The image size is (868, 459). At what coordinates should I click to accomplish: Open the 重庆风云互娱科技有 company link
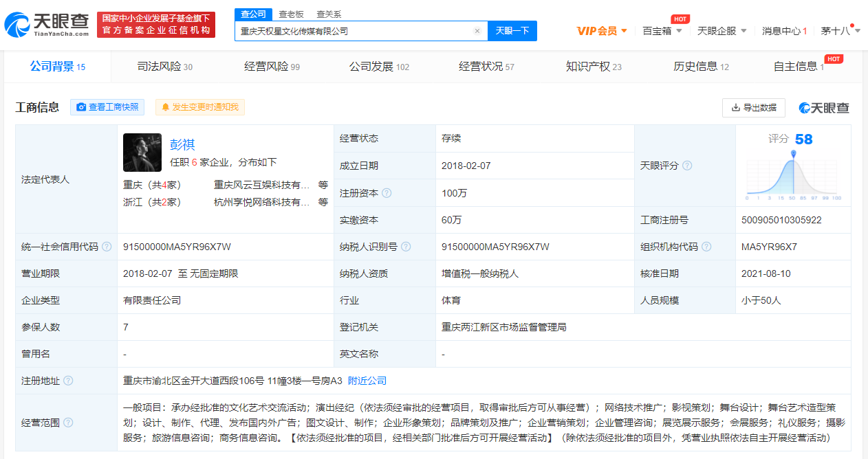click(262, 185)
